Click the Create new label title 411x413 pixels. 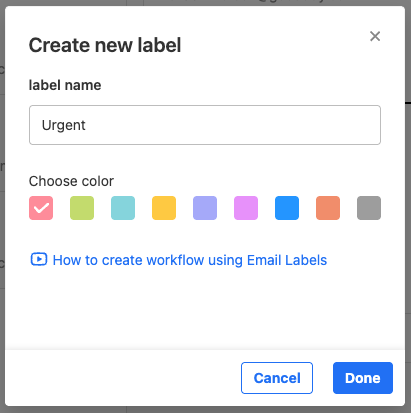point(105,45)
